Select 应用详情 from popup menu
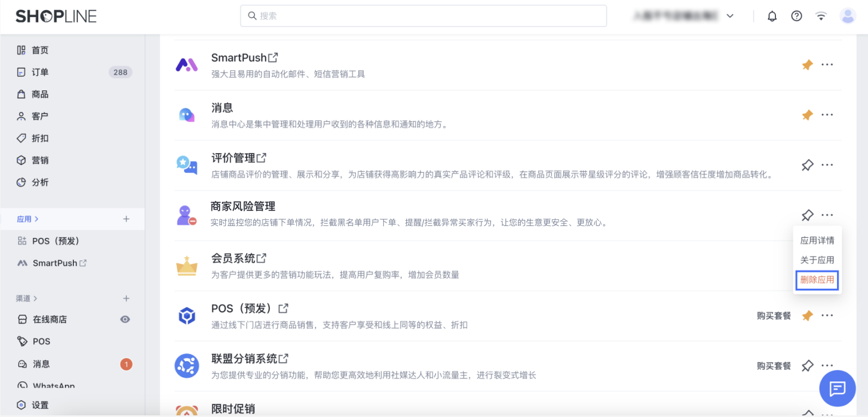 pyautogui.click(x=817, y=240)
